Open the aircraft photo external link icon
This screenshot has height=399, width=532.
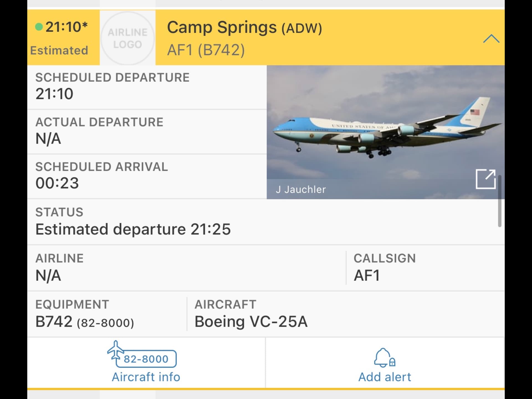click(x=485, y=179)
